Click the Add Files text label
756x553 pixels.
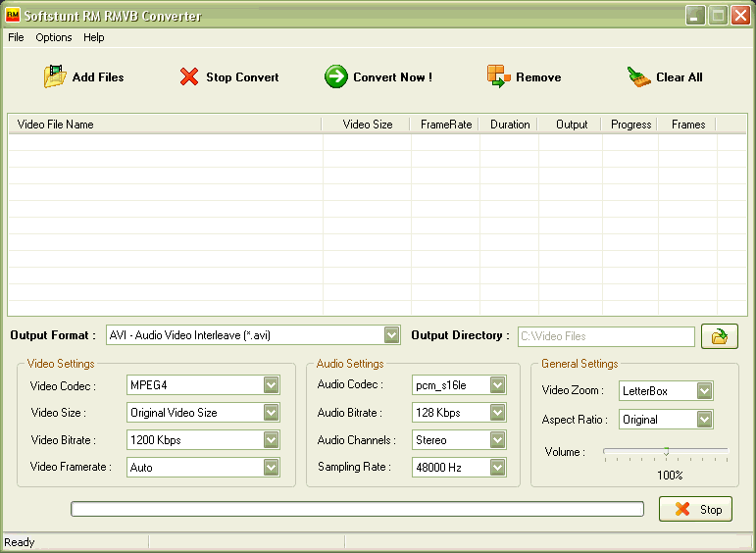(98, 77)
